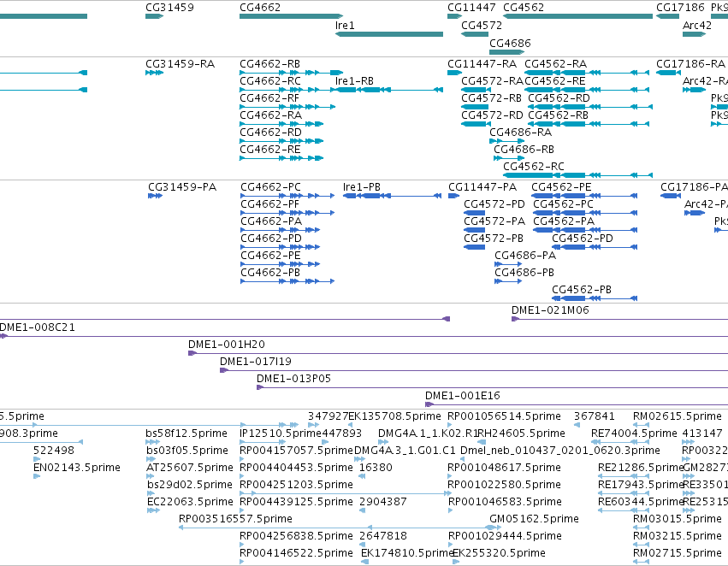Click transcript CG4572-RD label

[x=492, y=115]
